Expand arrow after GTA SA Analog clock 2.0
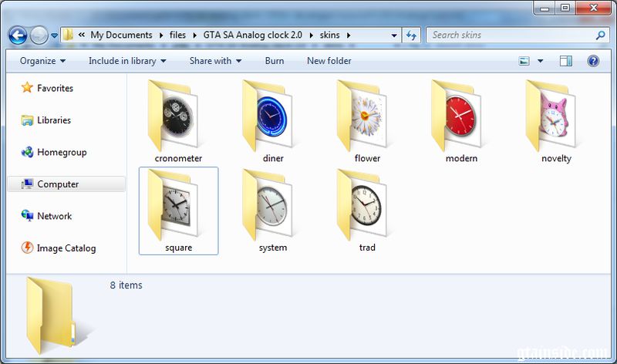The width and height of the screenshot is (617, 364). point(312,35)
